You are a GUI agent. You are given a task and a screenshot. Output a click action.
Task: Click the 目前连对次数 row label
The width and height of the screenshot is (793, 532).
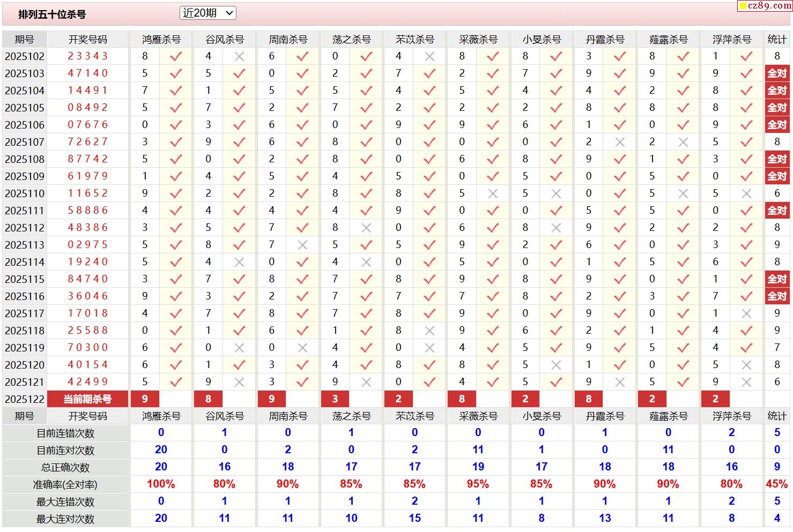click(65, 451)
